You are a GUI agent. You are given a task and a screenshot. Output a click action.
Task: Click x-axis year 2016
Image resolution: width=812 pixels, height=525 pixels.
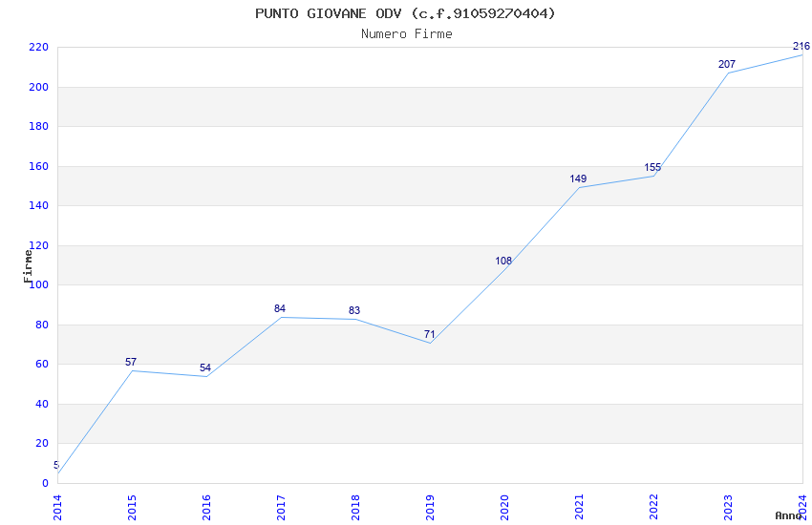[x=206, y=508]
